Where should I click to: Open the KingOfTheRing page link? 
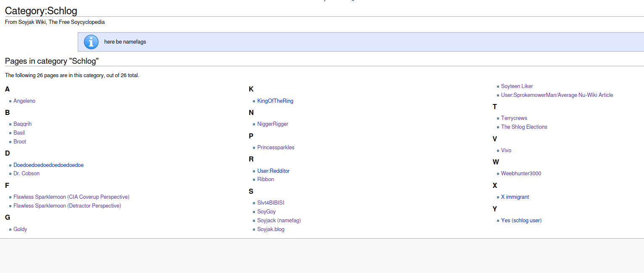pos(275,101)
